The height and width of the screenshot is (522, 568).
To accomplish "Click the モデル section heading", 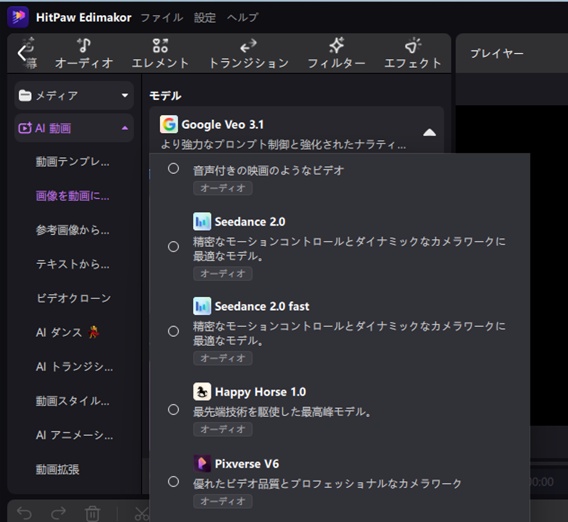I will (166, 96).
